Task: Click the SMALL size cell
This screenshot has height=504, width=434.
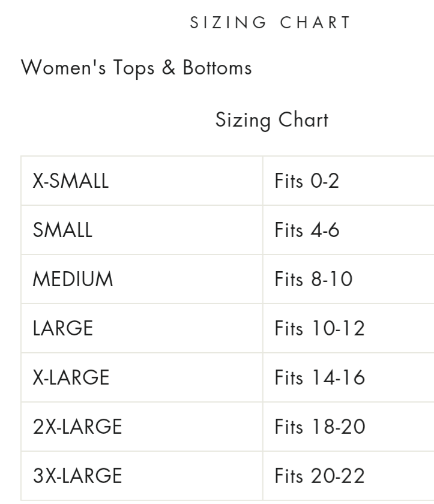Action: 62,230
